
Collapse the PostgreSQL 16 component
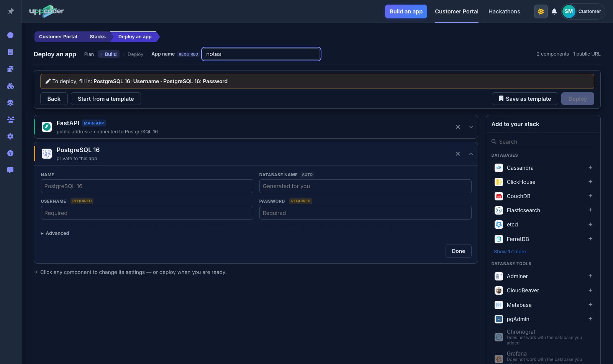(471, 154)
